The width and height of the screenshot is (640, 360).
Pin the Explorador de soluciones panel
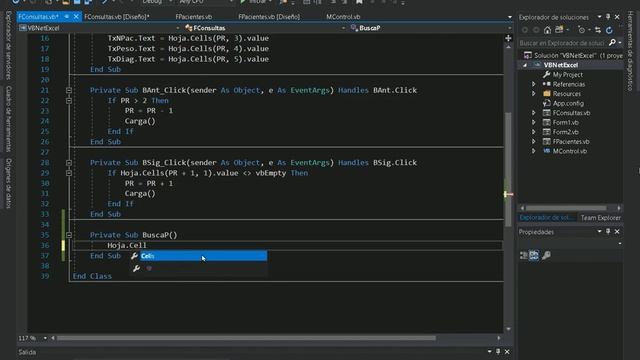tap(608, 17)
